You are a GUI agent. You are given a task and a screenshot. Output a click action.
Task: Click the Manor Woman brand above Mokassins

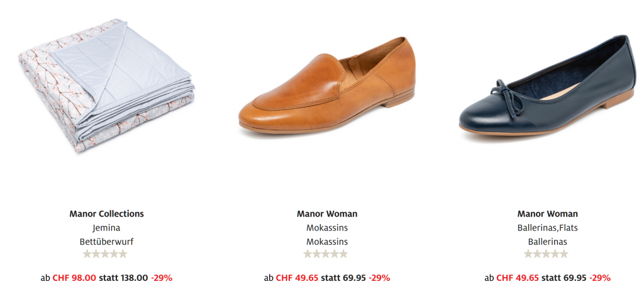(x=327, y=214)
